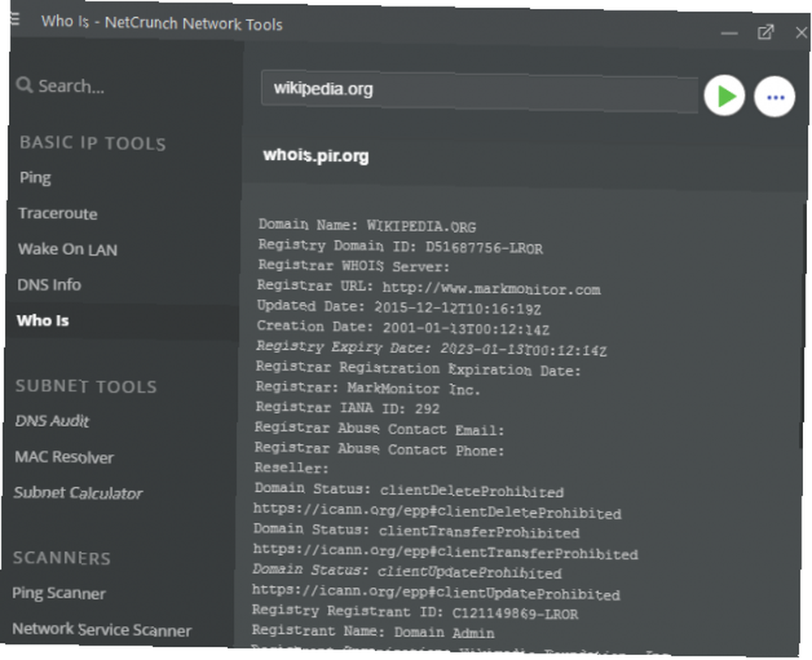This screenshot has width=812, height=660.
Task: Run the WHOIS query with play button
Action: (724, 95)
